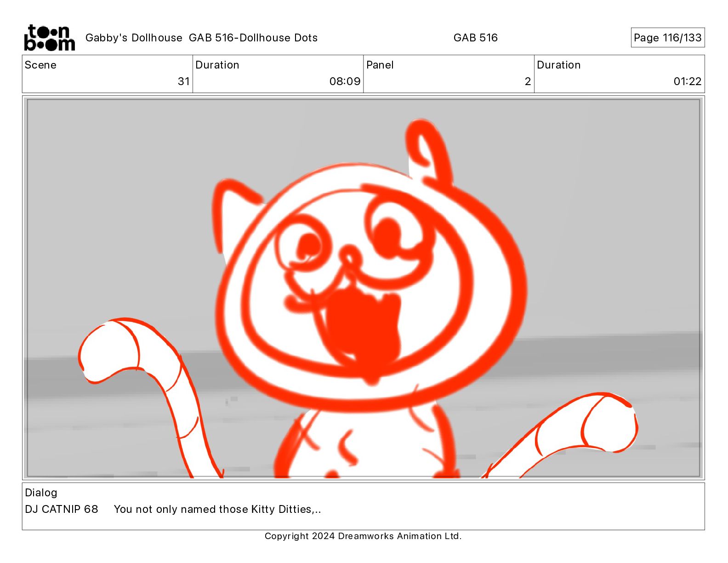Click the "Copyright 2024 Dreamworks Animation Ltd." footer
Viewport: 728px width, 563px height.
click(x=363, y=536)
